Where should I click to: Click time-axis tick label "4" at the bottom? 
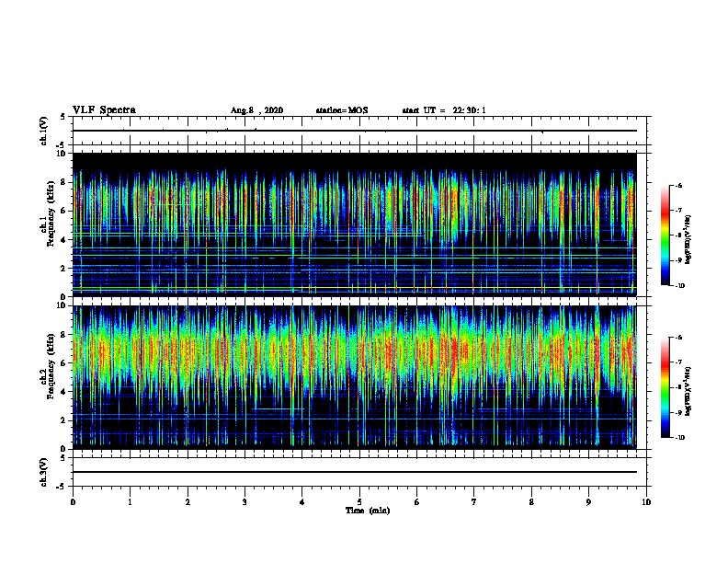(301, 501)
